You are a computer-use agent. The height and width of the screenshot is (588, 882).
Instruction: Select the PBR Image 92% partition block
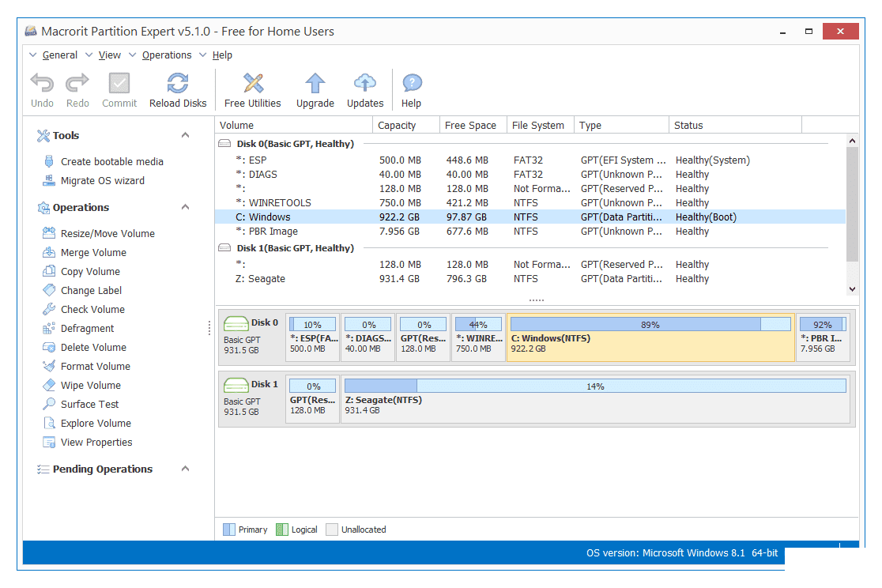coord(823,337)
